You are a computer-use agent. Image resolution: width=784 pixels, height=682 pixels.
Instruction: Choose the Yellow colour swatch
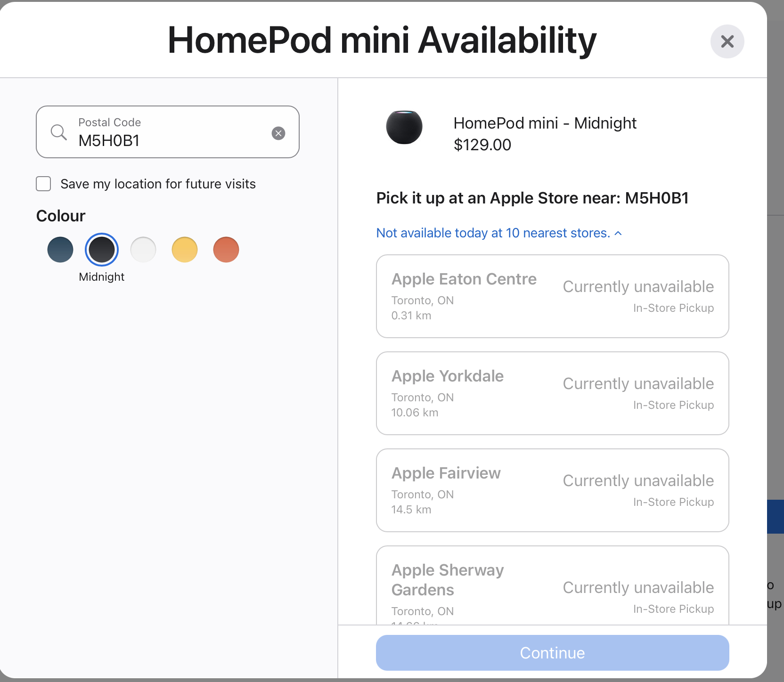pyautogui.click(x=185, y=250)
